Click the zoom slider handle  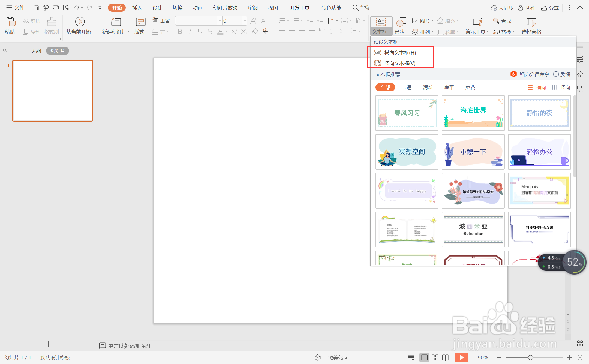pyautogui.click(x=530, y=357)
